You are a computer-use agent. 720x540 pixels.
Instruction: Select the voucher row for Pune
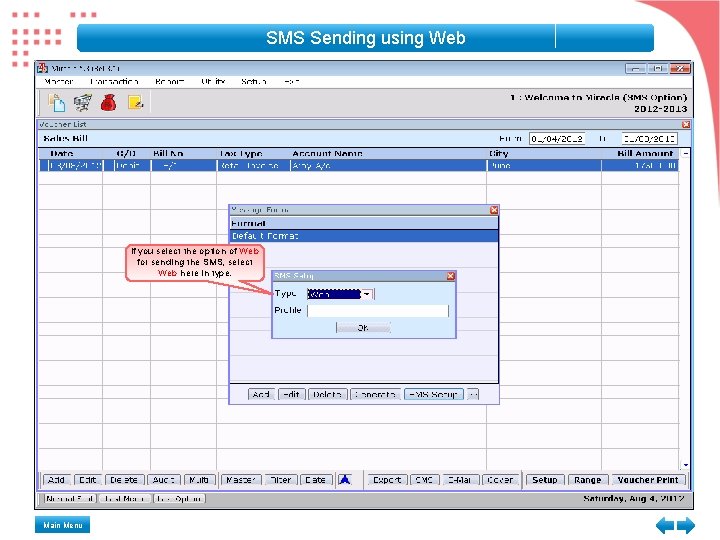(x=359, y=165)
